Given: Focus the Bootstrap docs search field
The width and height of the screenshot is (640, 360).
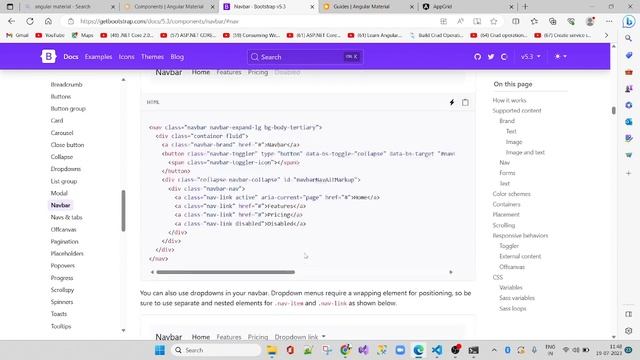Looking at the screenshot, I should (305, 57).
